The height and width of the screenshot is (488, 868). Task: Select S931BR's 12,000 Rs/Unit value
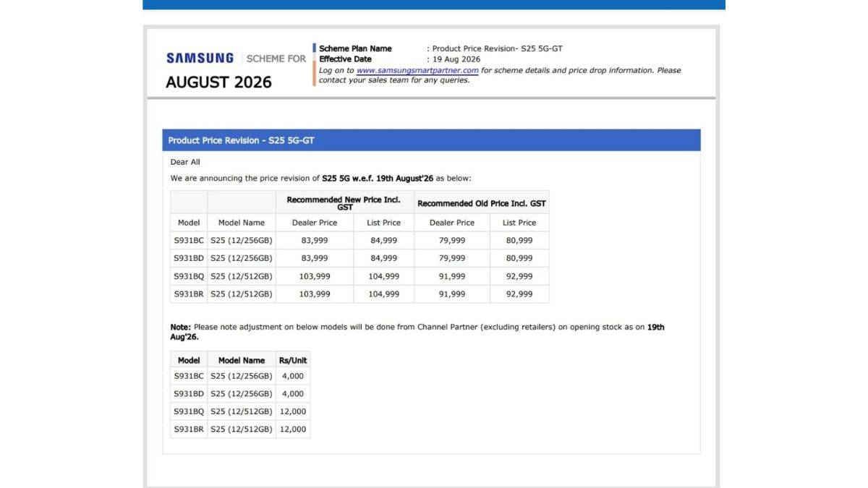pos(292,429)
